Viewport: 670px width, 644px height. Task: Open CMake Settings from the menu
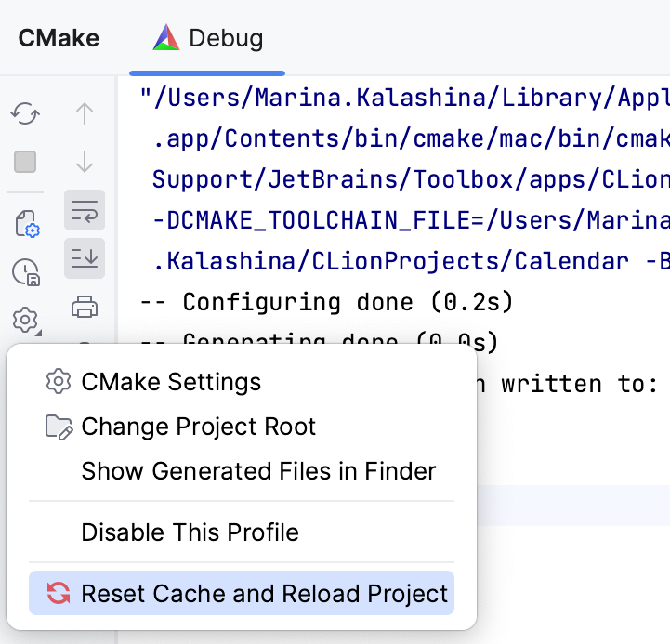pyautogui.click(x=242, y=382)
